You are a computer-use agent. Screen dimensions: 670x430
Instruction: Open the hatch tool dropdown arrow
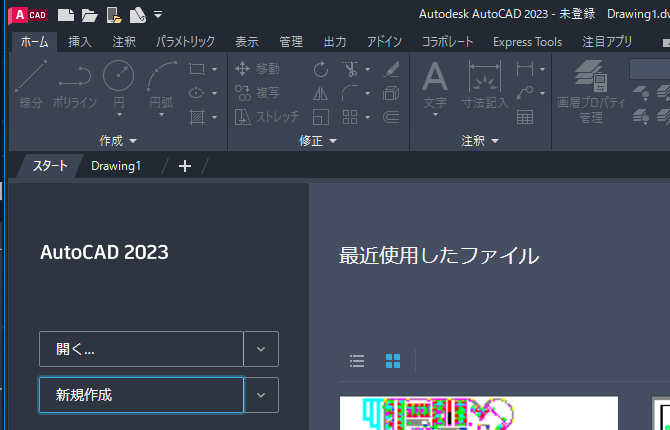215,117
